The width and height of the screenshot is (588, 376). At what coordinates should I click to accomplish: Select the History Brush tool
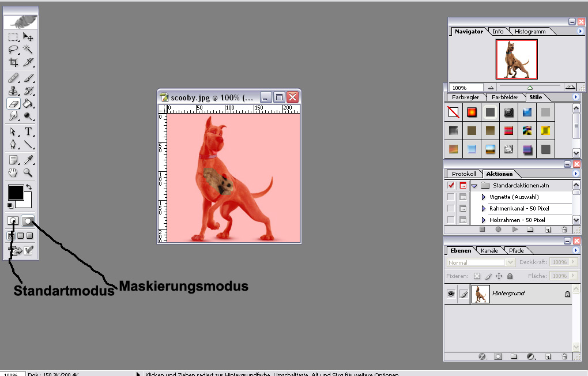(28, 91)
